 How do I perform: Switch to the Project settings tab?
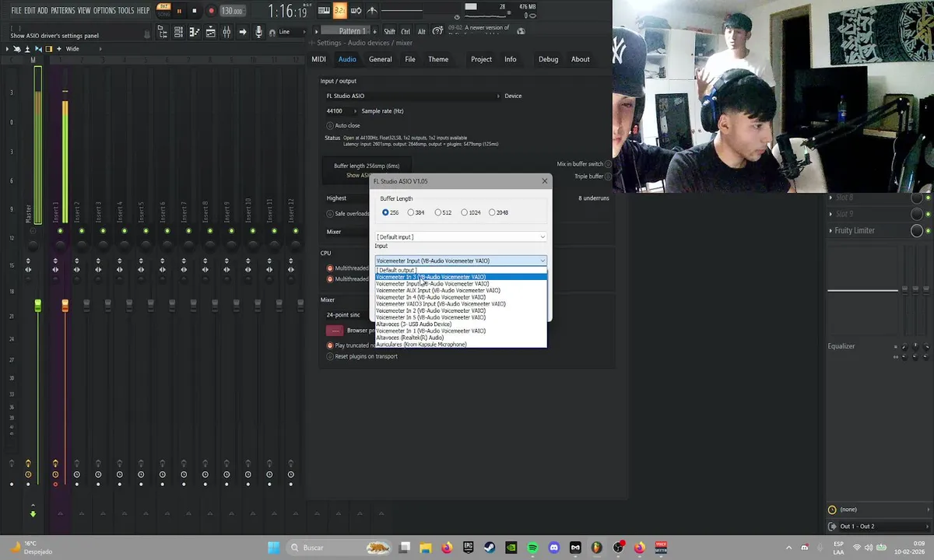pos(481,59)
